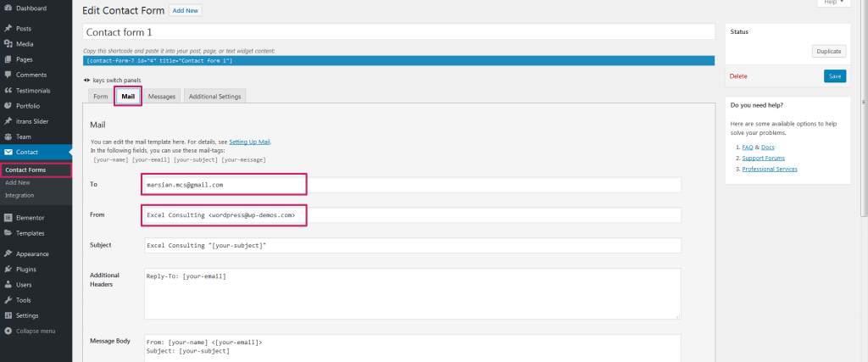Open the Setting Up Mail link
Image resolution: width=868 pixels, height=362 pixels.
(x=250, y=142)
